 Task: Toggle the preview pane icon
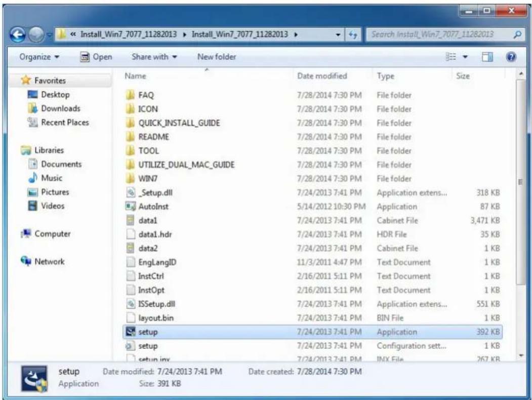[x=487, y=57]
